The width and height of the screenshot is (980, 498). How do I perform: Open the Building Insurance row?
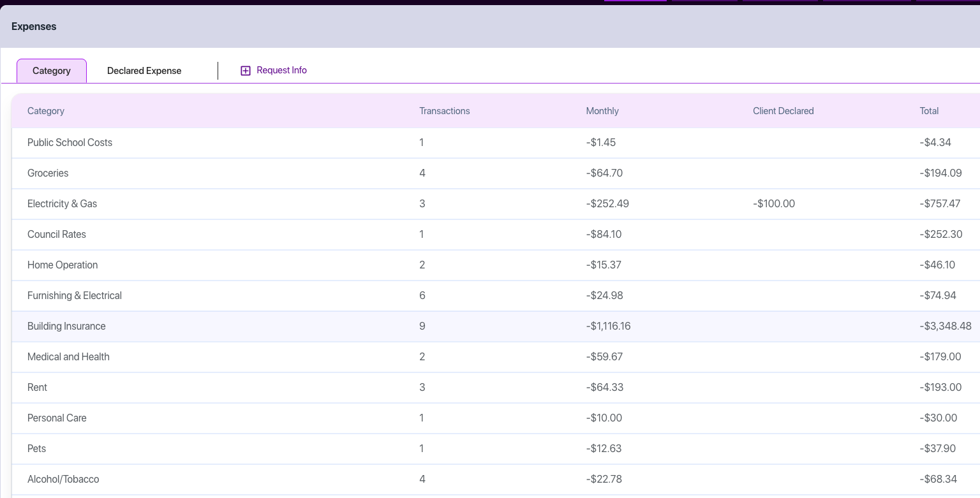66,326
